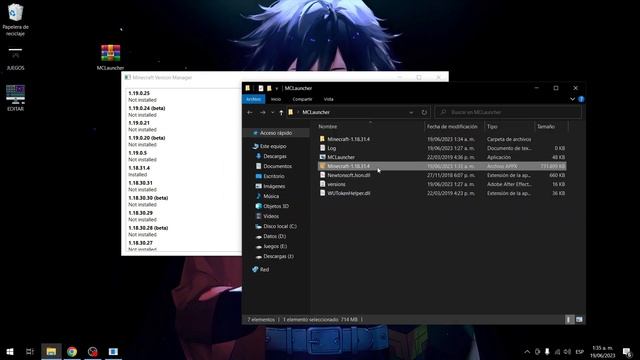Open recent locations dropdown arrow in Explorer

coord(272,112)
